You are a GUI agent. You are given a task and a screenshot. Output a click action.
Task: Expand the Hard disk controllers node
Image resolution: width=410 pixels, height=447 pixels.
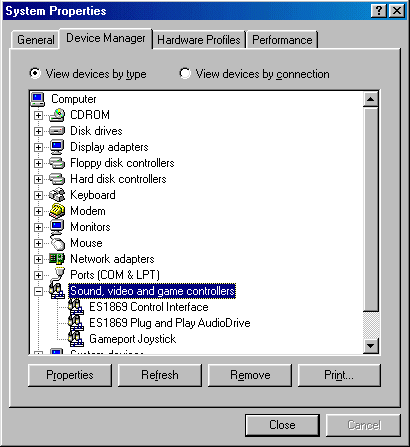click(38, 179)
